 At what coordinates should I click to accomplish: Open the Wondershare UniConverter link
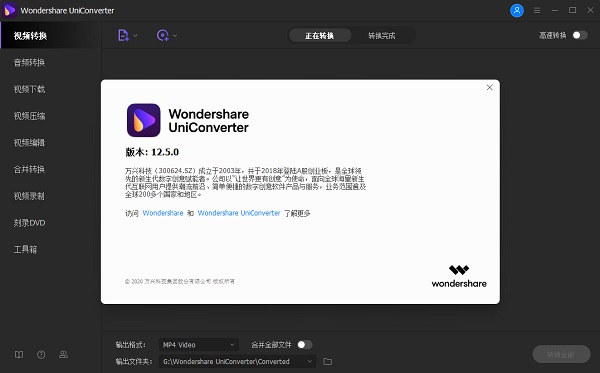(239, 213)
